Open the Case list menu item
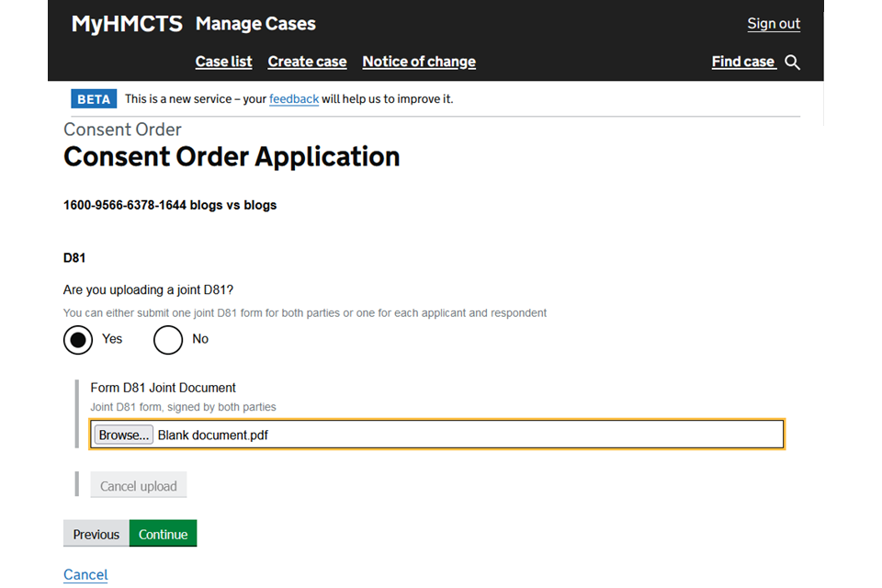882x588 pixels. coord(223,62)
